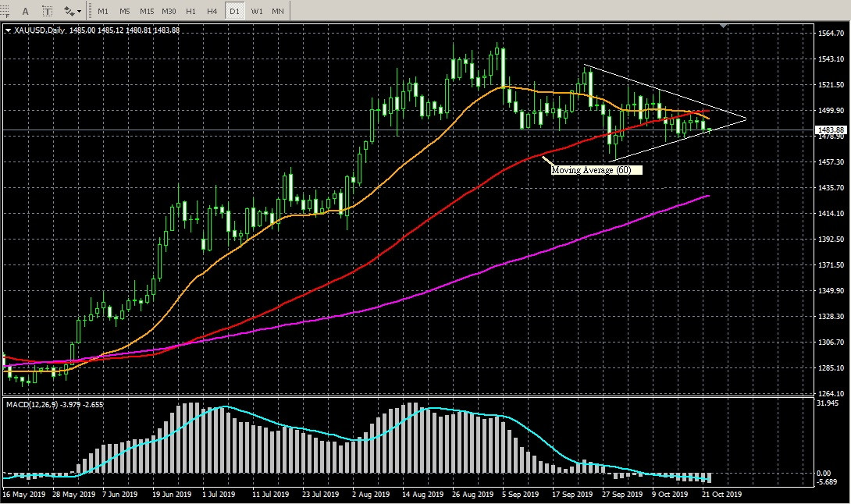
Task: Click the 1564.70 price axis value
Action: [831, 33]
